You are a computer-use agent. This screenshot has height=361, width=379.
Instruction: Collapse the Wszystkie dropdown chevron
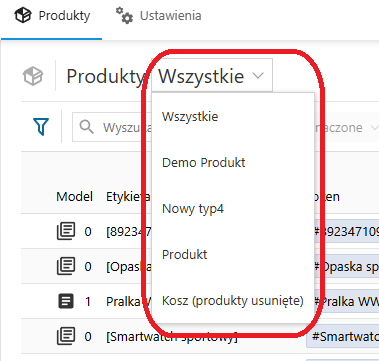click(258, 76)
